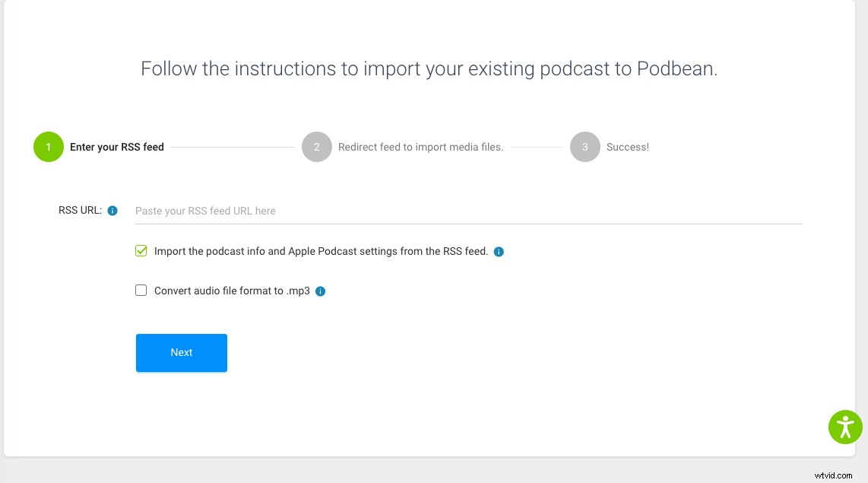Click the info icon after Apple Podcast settings text
This screenshot has width=868, height=483.
(499, 251)
